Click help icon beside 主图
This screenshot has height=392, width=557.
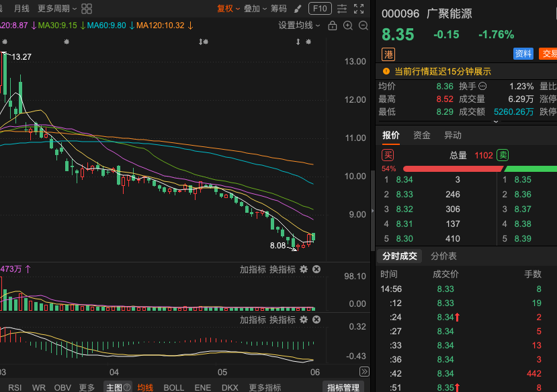click(127, 387)
